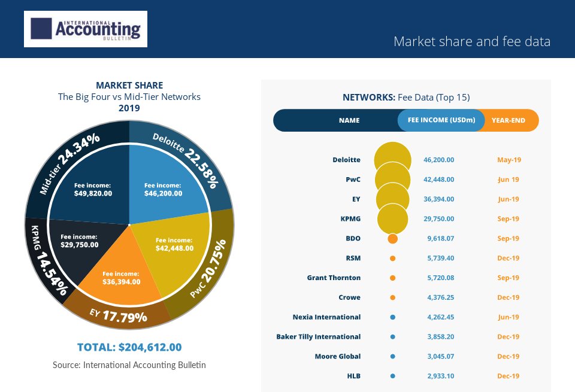The image size is (575, 392).
Task: Click the blue dot next to HLB
Action: point(393,376)
